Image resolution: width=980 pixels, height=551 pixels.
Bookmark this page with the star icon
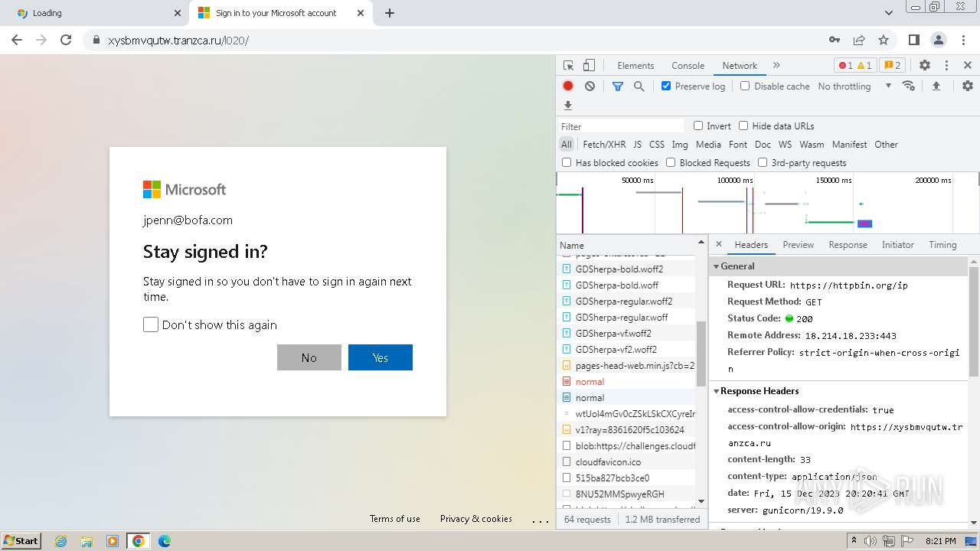pos(884,41)
